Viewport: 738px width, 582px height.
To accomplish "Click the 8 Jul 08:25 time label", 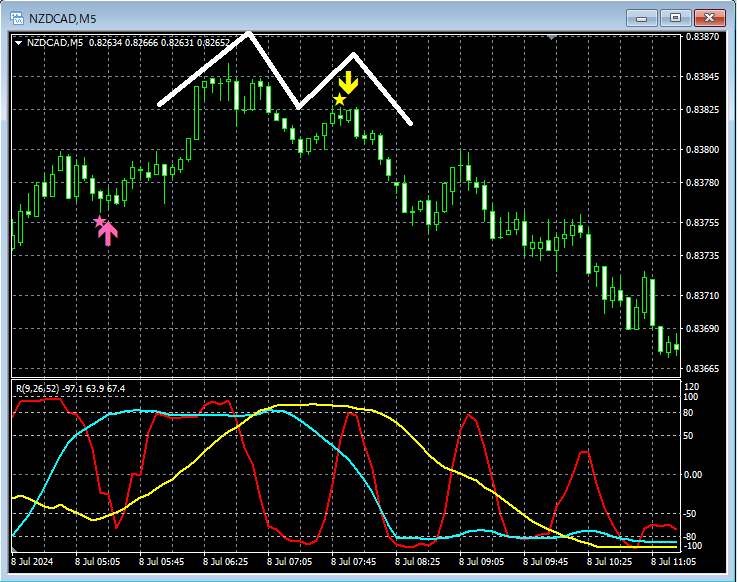I will [417, 562].
